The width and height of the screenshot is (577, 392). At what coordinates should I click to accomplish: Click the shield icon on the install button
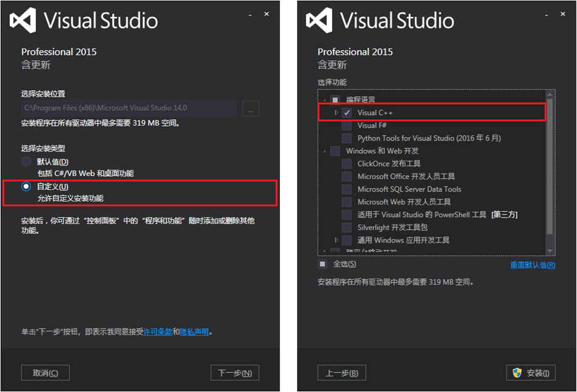tap(517, 373)
